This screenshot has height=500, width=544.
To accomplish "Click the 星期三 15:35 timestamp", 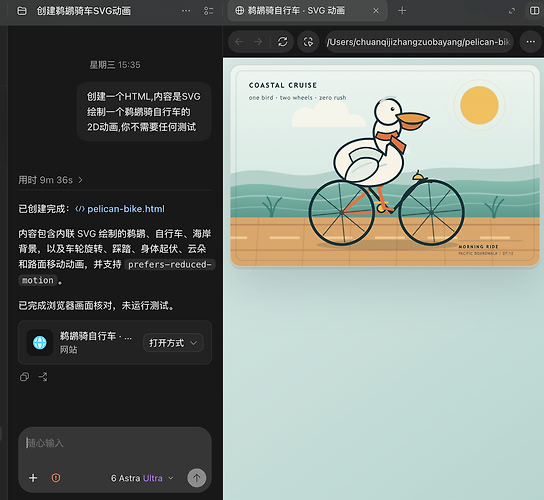I will coord(115,65).
